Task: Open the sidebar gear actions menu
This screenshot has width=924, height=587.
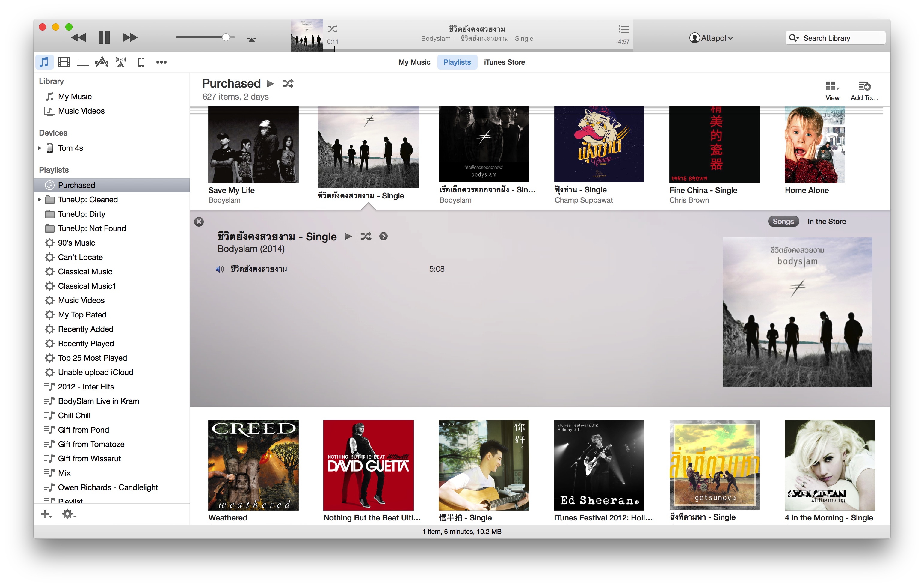Action: point(69,514)
